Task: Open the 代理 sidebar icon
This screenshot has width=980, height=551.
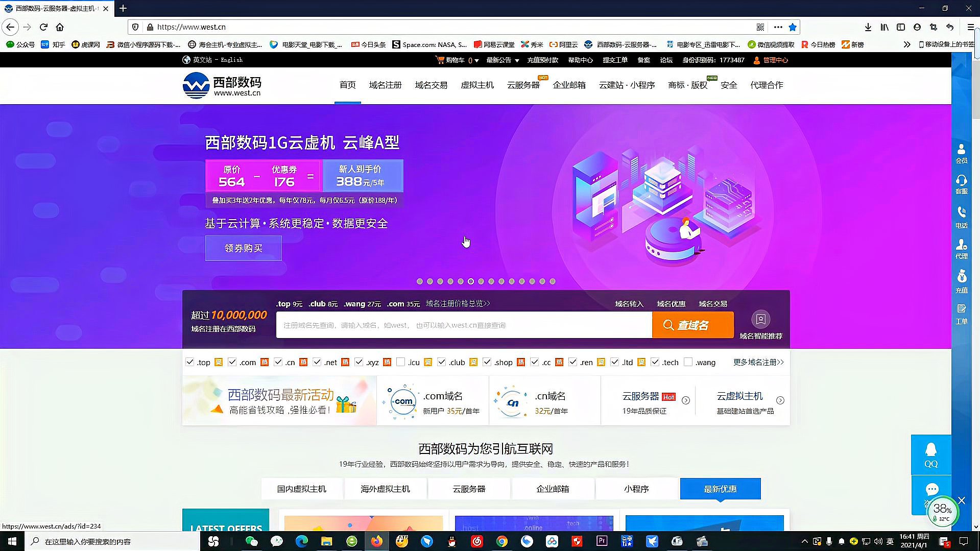Action: [962, 249]
